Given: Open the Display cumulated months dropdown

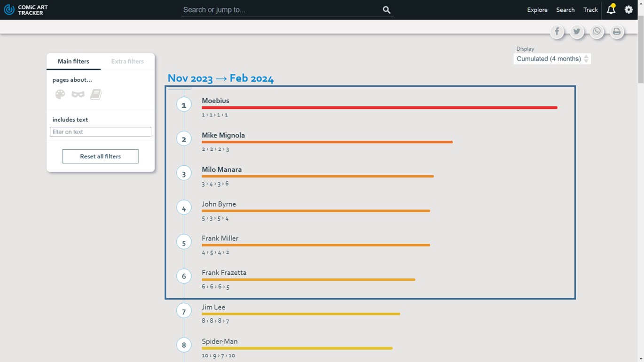Looking at the screenshot, I should click(x=552, y=59).
